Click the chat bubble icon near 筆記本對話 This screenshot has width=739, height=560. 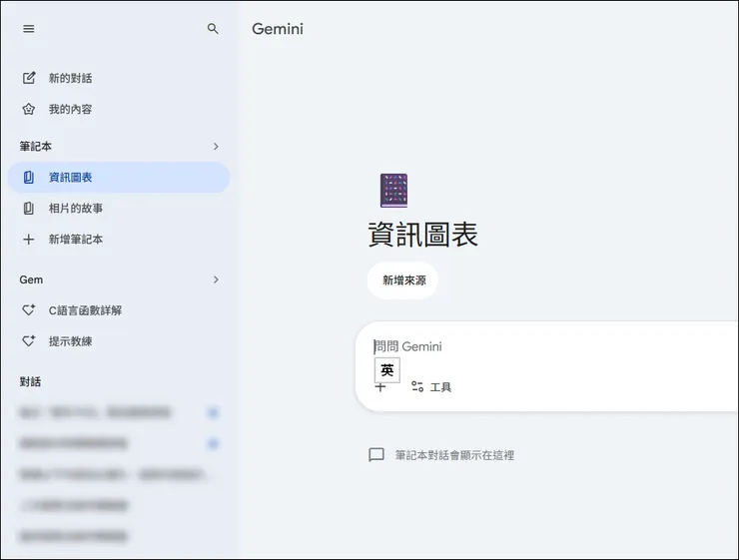[376, 455]
